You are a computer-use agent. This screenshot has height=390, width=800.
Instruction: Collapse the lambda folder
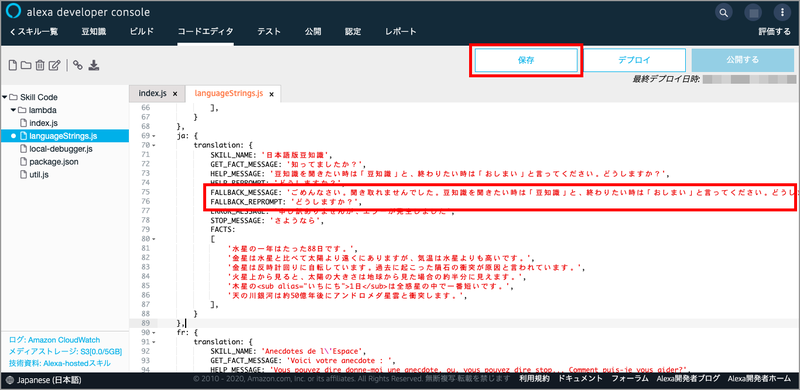click(13, 110)
